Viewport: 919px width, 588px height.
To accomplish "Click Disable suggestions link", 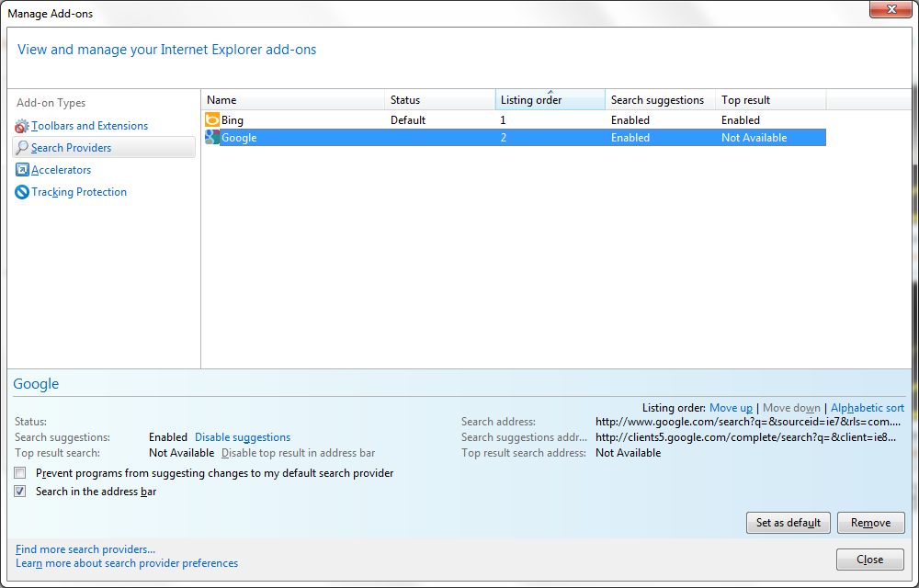I will click(x=243, y=437).
